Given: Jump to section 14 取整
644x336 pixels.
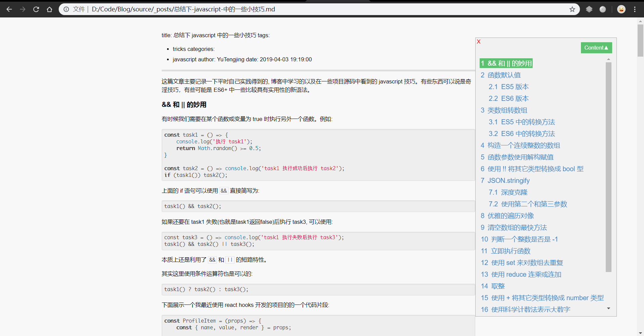Looking at the screenshot, I should [x=493, y=286].
